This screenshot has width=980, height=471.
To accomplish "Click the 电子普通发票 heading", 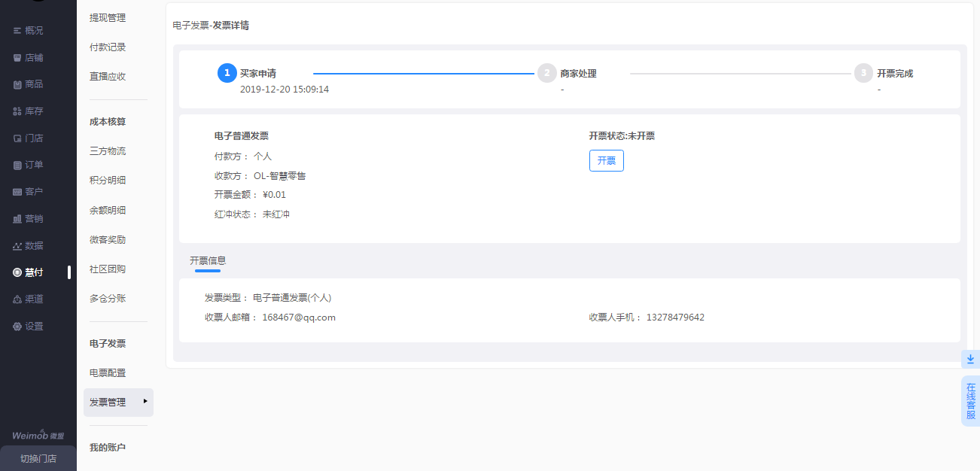I will tap(242, 136).
